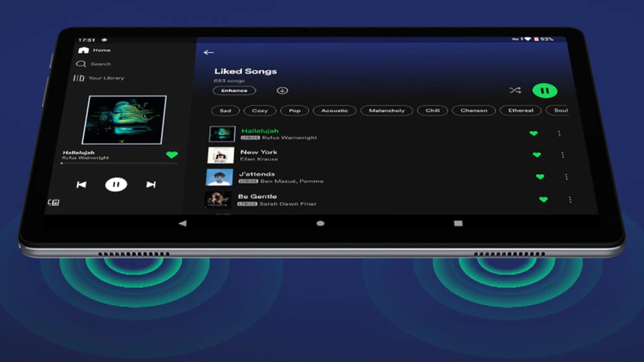Open the connect to device icon
This screenshot has height=362, width=644.
[x=53, y=203]
